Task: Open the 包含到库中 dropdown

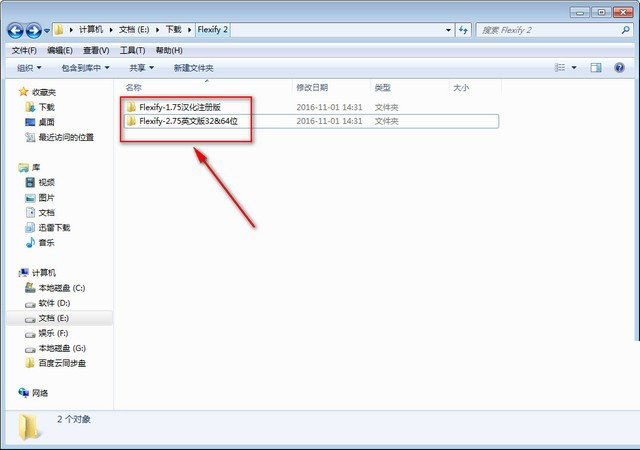Action: [x=85, y=68]
